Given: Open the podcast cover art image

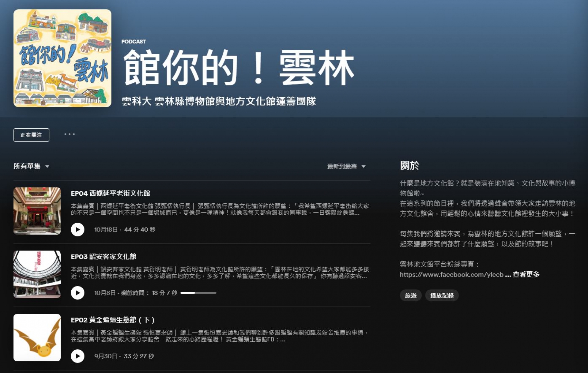Looking at the screenshot, I should pyautogui.click(x=62, y=58).
